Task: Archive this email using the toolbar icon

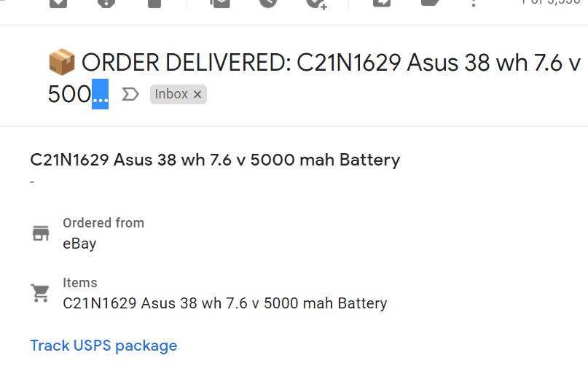Action: coord(58,3)
